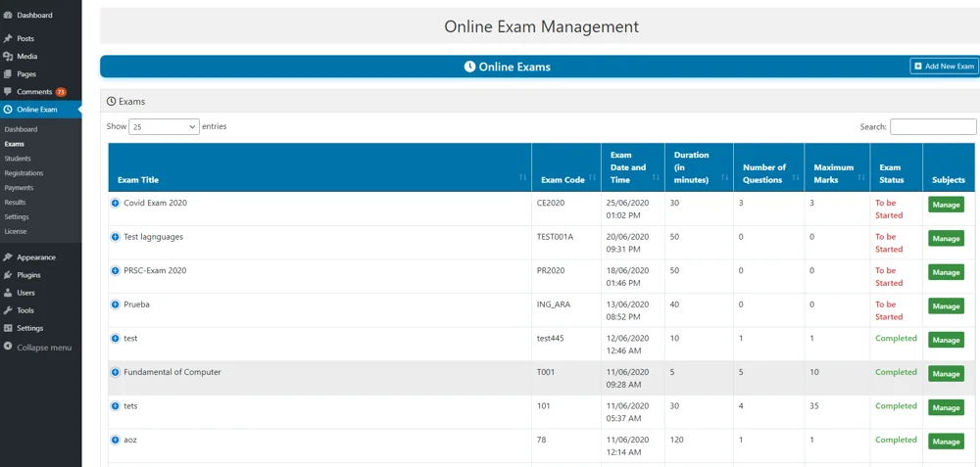Click Manage for tets exam
The image size is (980, 467).
(946, 407)
